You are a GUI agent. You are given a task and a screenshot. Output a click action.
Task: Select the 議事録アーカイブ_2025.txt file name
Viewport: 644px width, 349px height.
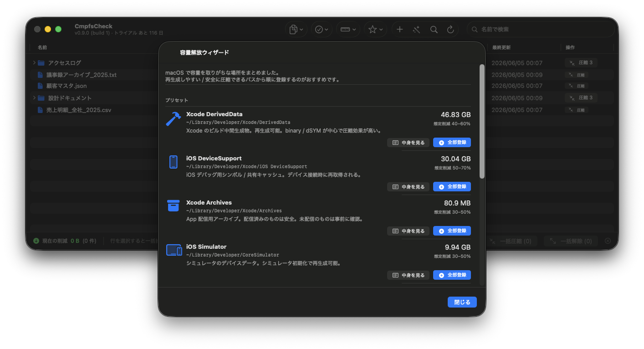click(x=82, y=75)
